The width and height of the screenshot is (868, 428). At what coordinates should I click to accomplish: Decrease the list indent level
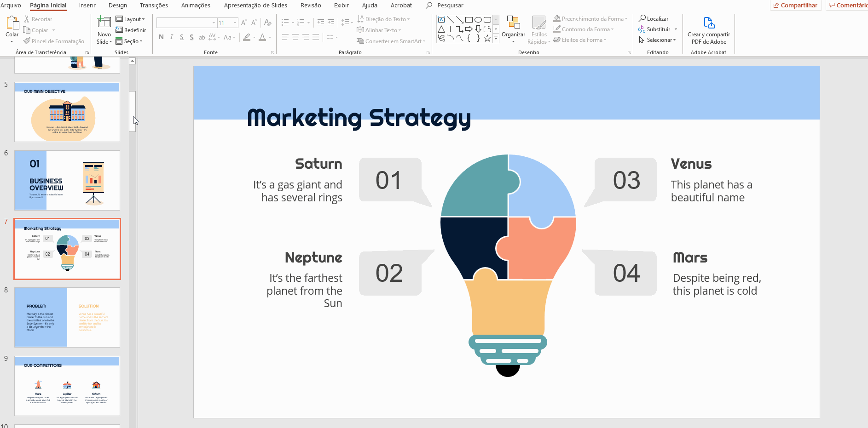coord(321,23)
